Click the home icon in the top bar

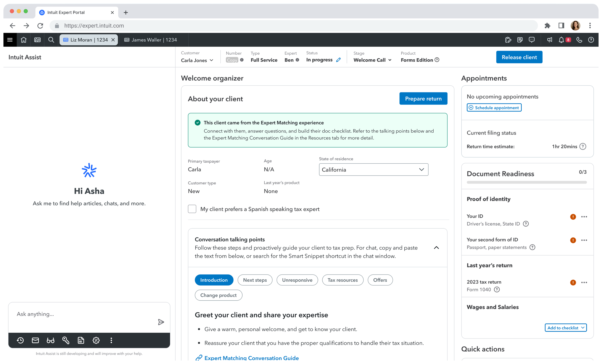tap(23, 40)
